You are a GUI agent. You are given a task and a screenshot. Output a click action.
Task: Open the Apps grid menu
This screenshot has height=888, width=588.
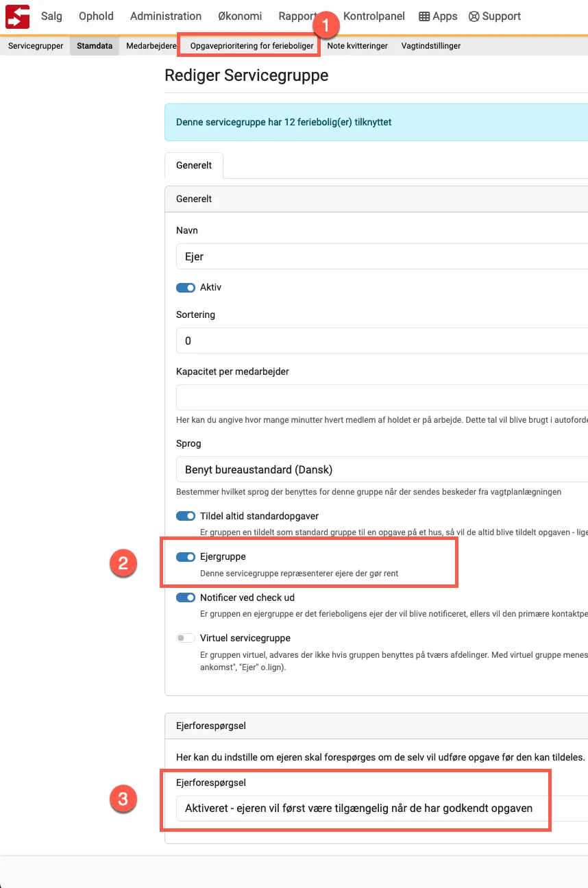[x=438, y=16]
